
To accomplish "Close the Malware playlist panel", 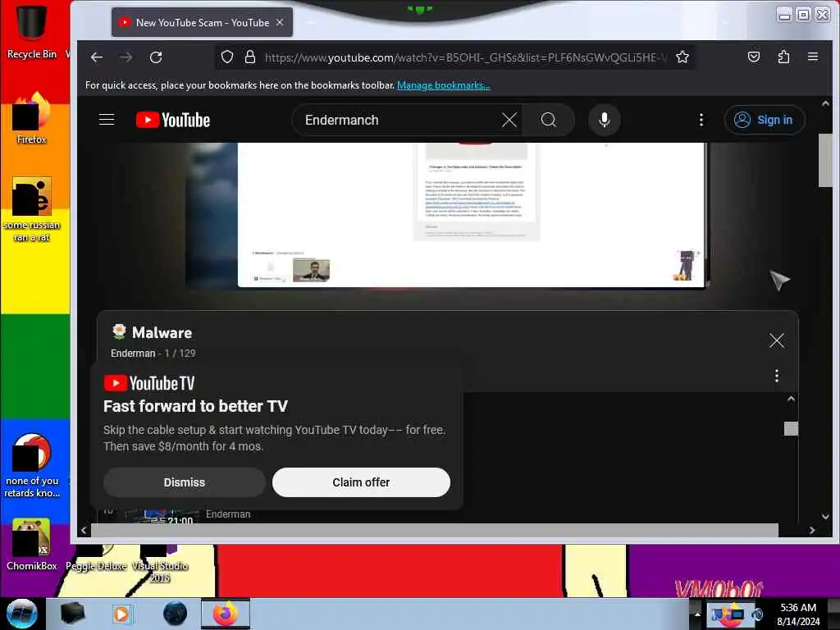I will (x=776, y=340).
